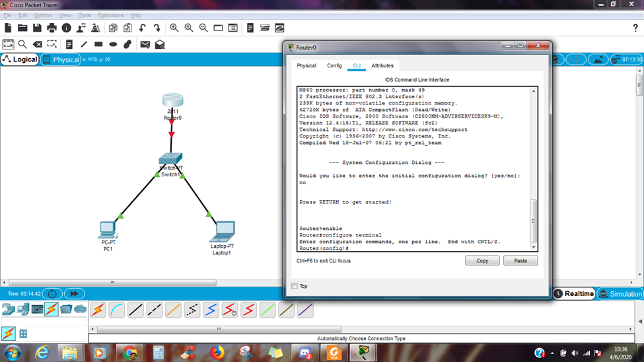Open the custom devices dialog icon
644x362 pixels.
(233, 28)
